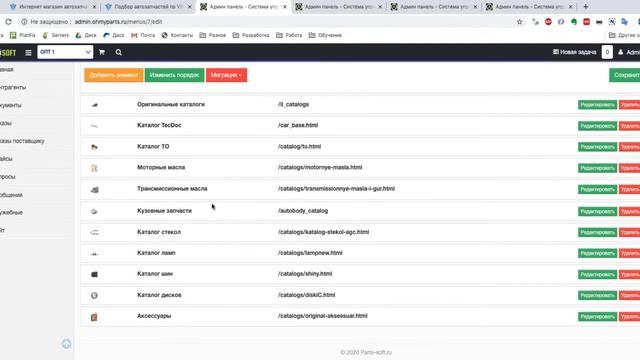This screenshot has width=640, height=360.
Task: Open Обучение bookmarks folder
Action: [325, 36]
